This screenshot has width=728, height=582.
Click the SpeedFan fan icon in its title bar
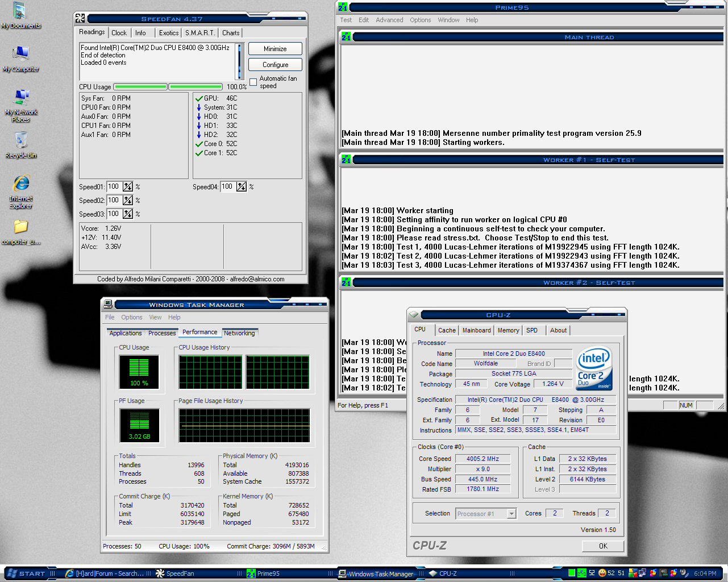pos(80,18)
